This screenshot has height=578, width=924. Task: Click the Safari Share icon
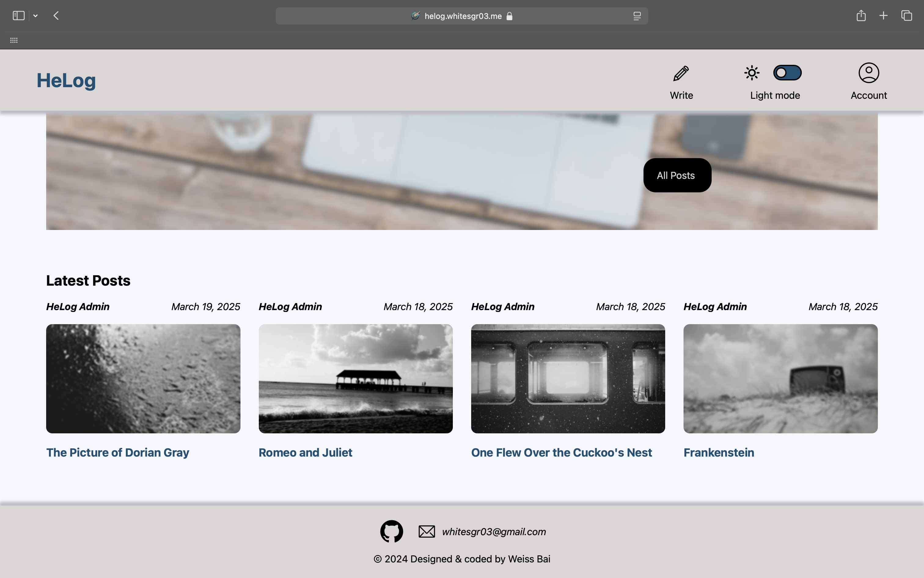click(x=861, y=15)
